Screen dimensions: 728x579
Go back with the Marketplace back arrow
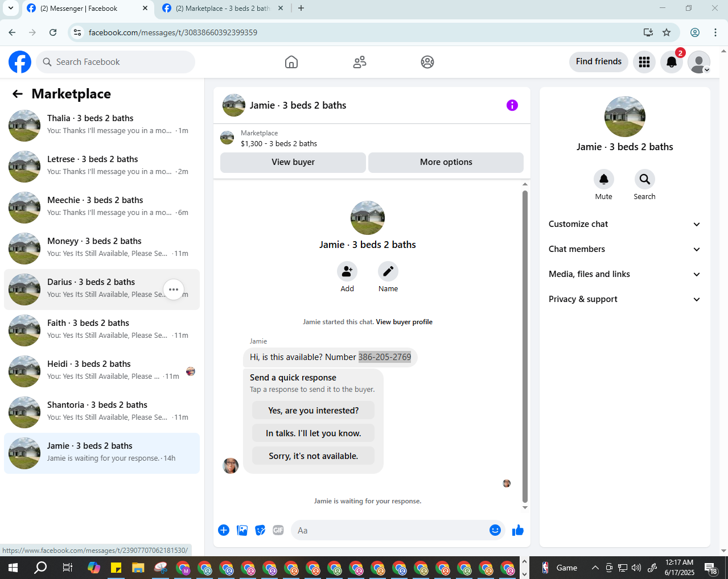[x=18, y=94]
